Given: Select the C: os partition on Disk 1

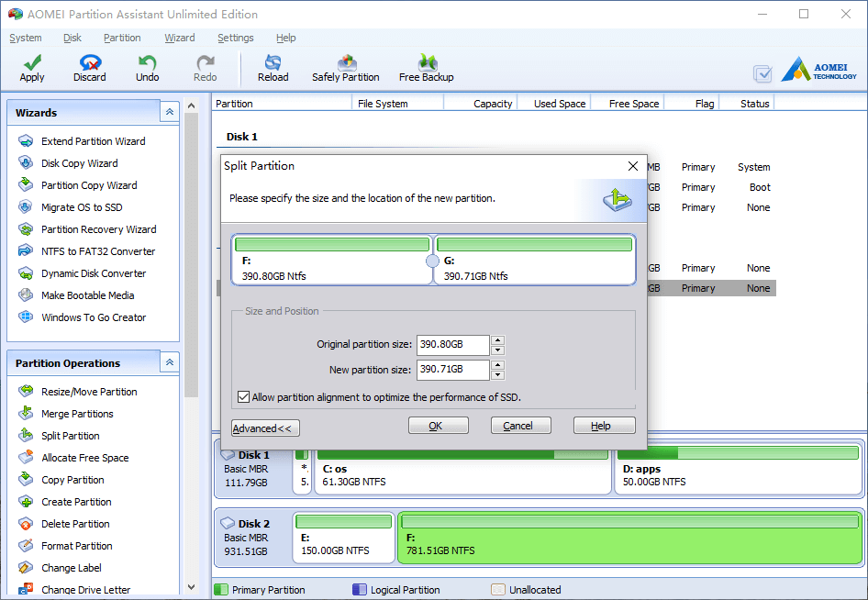Looking at the screenshot, I should pyautogui.click(x=462, y=471).
